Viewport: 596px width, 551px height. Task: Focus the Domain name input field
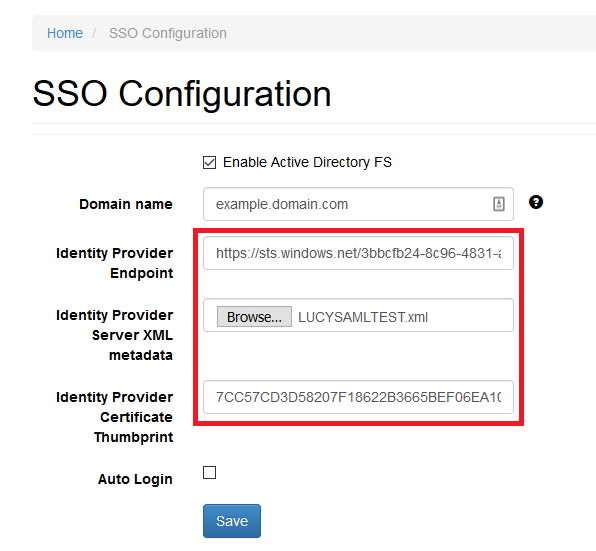(358, 204)
